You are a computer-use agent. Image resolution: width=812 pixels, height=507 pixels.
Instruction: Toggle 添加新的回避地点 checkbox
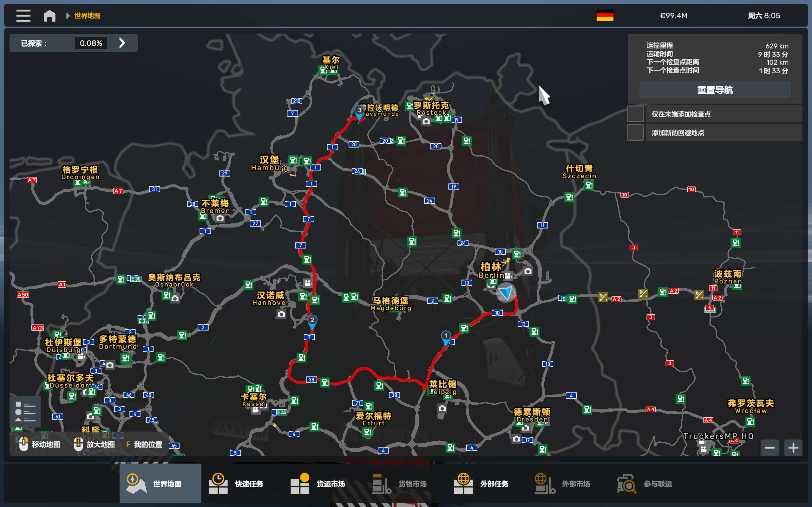pyautogui.click(x=635, y=132)
